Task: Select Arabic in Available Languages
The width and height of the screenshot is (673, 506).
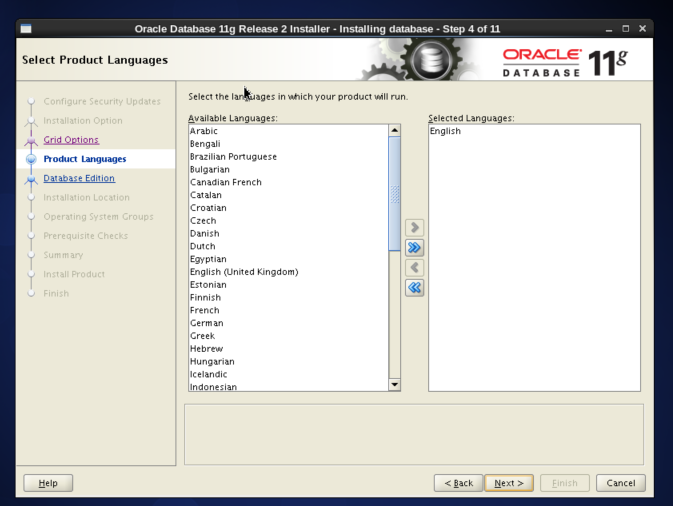Action: tap(288, 131)
